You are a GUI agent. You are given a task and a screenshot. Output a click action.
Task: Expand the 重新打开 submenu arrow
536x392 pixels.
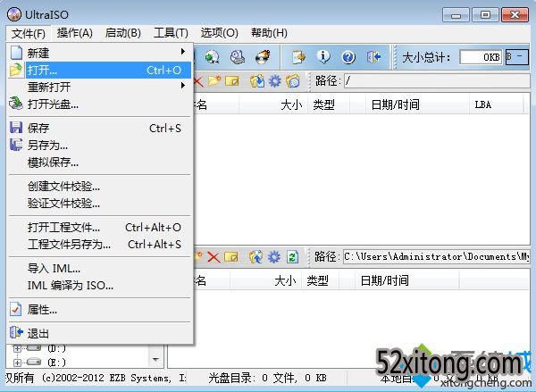tap(183, 86)
